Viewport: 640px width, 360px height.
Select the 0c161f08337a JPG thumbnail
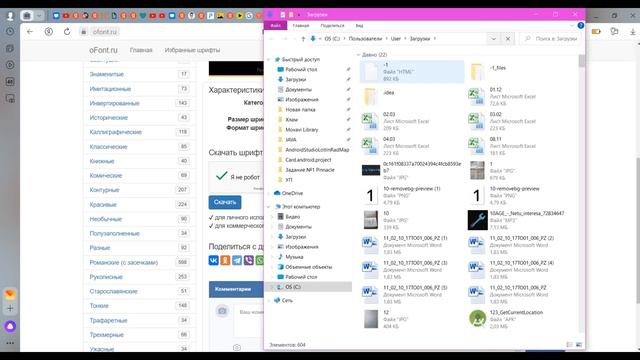[371, 170]
